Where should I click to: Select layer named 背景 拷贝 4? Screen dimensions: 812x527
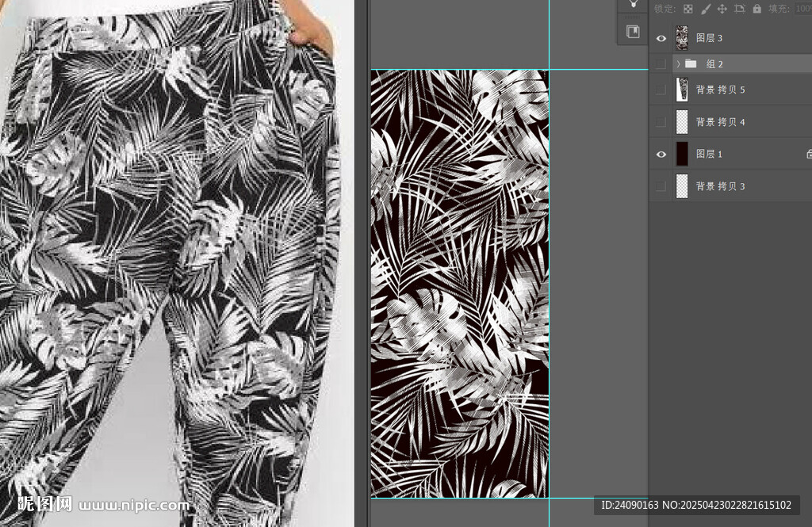pyautogui.click(x=720, y=122)
